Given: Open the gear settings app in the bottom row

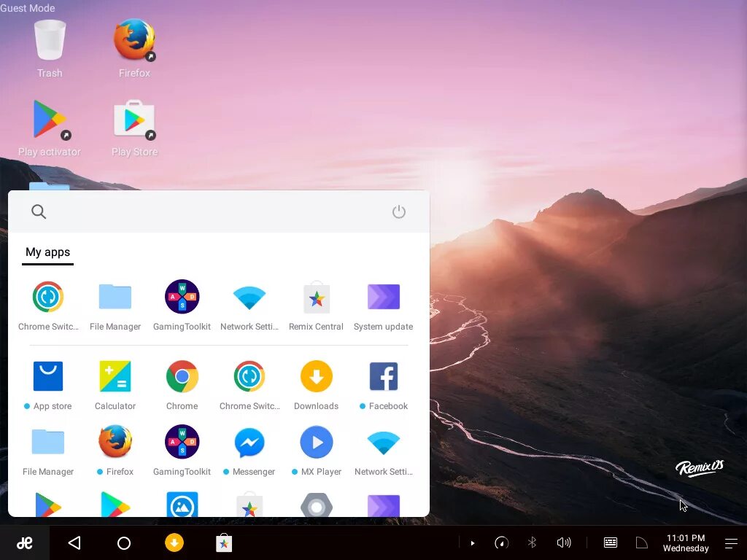Looking at the screenshot, I should click(x=317, y=505).
